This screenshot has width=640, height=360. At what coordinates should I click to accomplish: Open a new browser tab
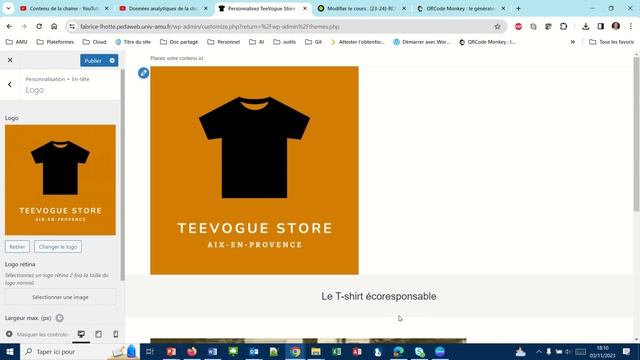click(518, 8)
